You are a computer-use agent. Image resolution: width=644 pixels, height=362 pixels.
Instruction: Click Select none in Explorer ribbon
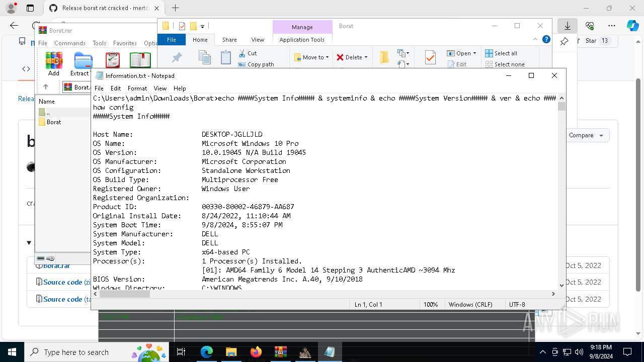[x=505, y=64]
